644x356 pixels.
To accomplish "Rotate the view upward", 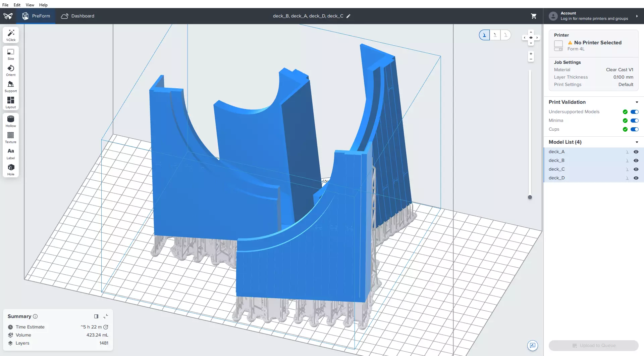I will (x=531, y=32).
